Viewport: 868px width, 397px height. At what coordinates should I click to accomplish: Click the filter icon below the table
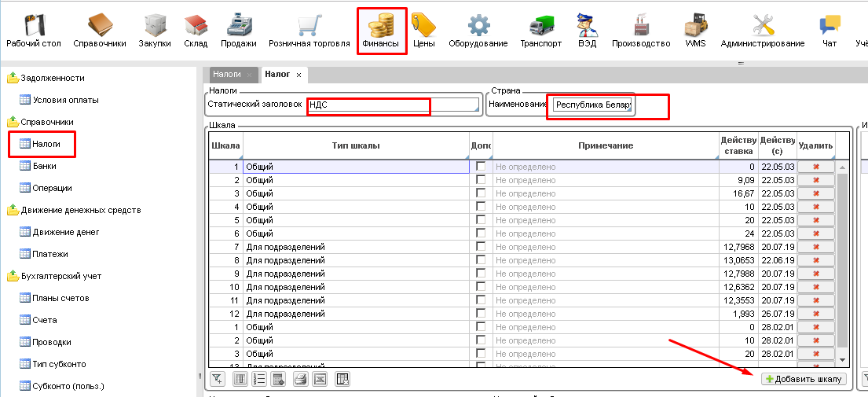tap(218, 380)
